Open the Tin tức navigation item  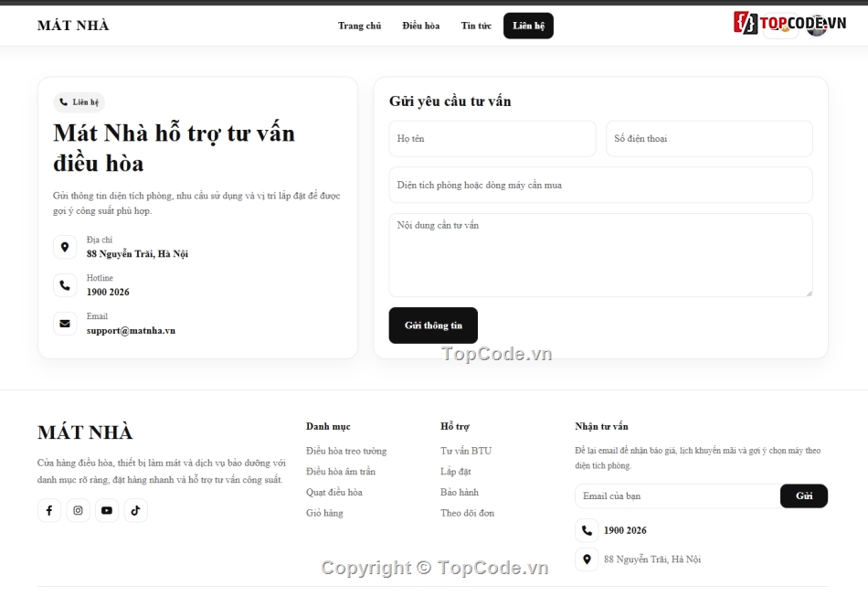[x=476, y=26]
